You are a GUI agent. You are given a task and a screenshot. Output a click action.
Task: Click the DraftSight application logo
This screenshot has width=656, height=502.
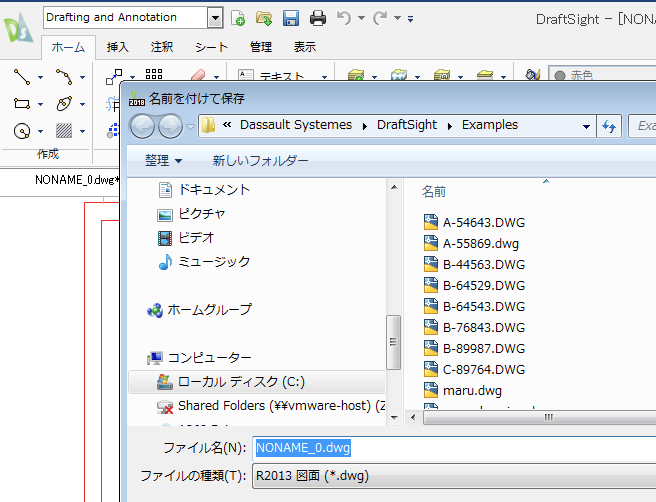(18, 28)
